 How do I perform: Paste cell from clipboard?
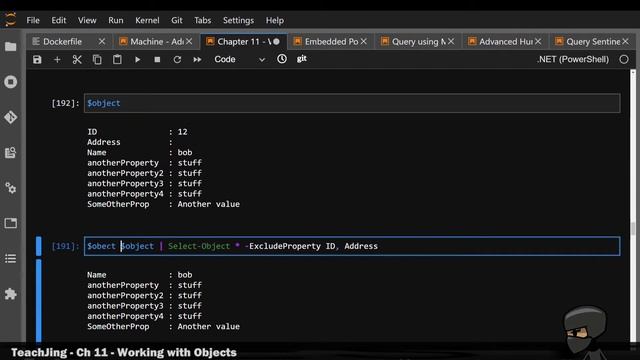tap(117, 60)
